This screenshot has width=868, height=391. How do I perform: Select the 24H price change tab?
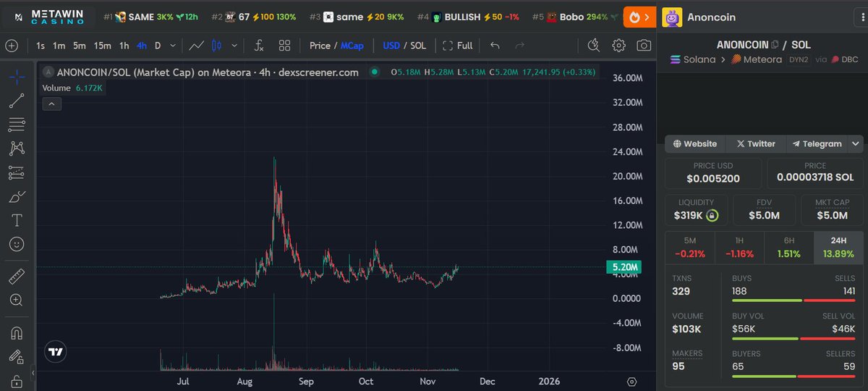tap(838, 248)
